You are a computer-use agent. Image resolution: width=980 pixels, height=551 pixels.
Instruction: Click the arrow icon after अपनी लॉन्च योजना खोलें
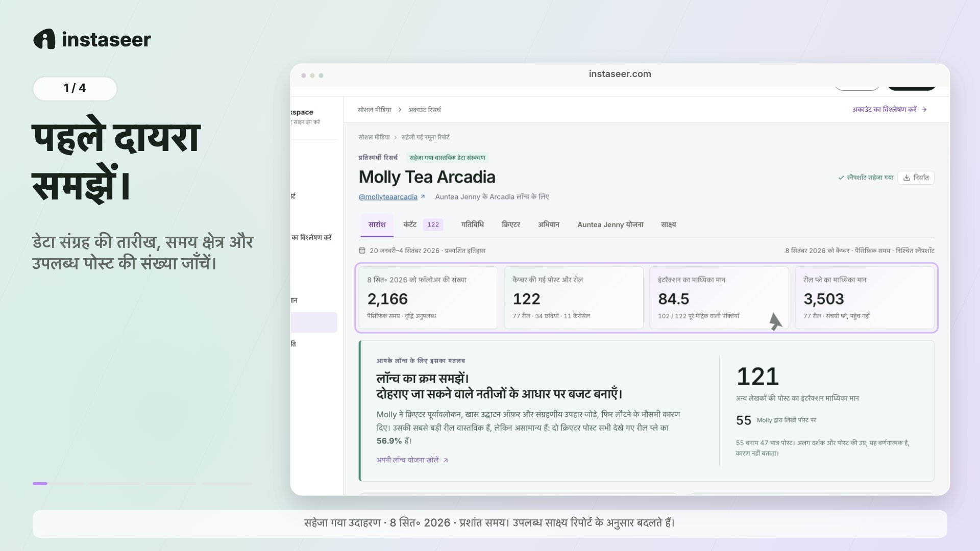click(x=446, y=460)
